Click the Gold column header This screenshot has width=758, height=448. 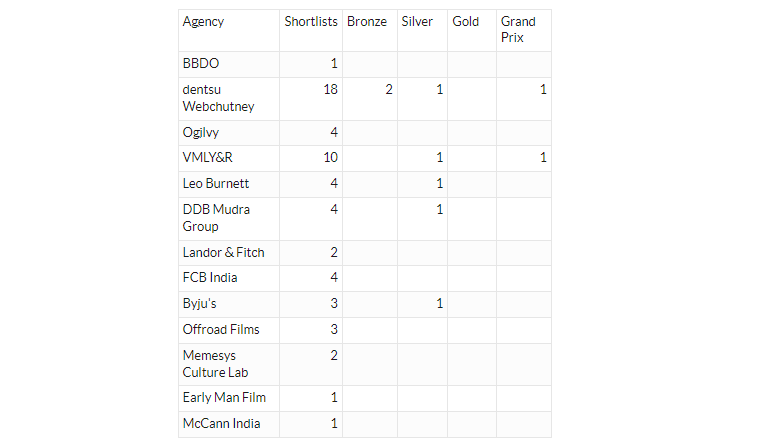472,30
